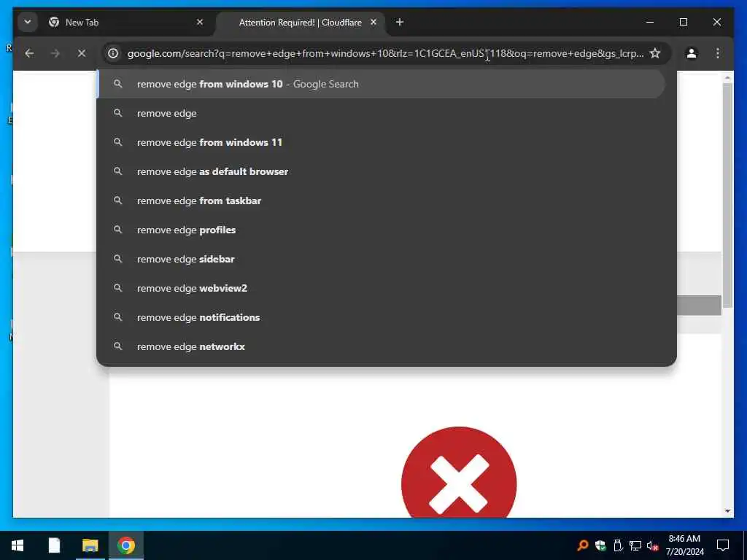747x560 pixels.
Task: Click the page's vertical scrollbar thumb
Action: (x=727, y=195)
